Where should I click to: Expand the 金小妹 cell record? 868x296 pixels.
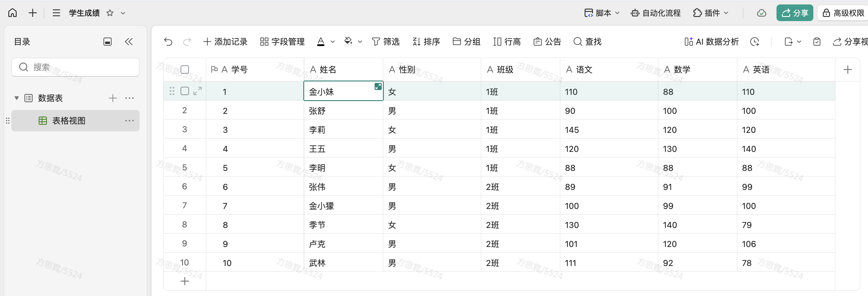[378, 87]
